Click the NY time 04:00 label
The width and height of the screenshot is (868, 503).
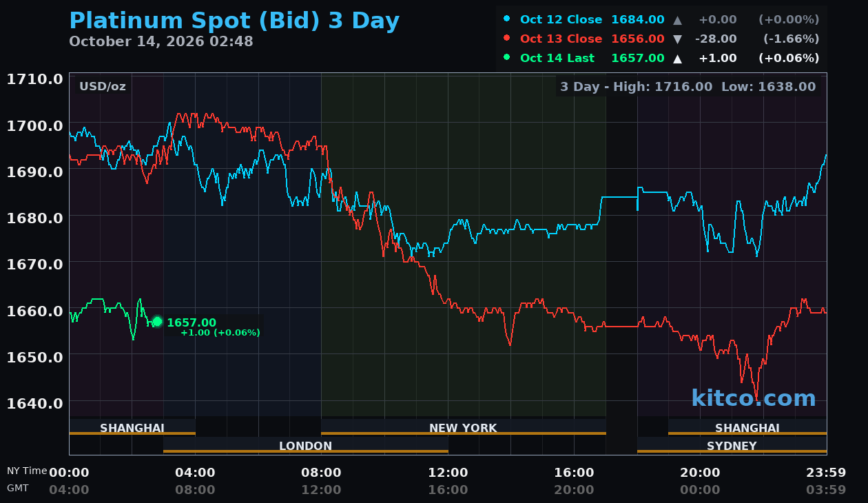point(195,473)
